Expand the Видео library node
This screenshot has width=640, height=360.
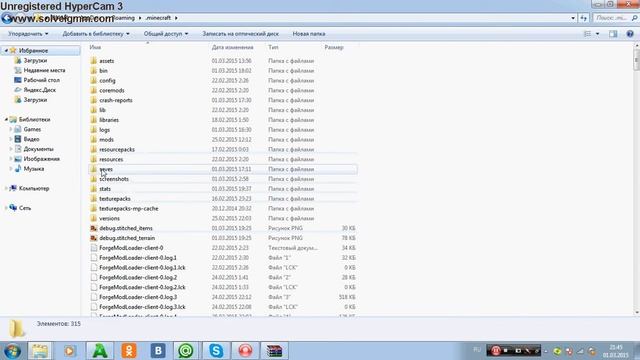click(x=11, y=139)
